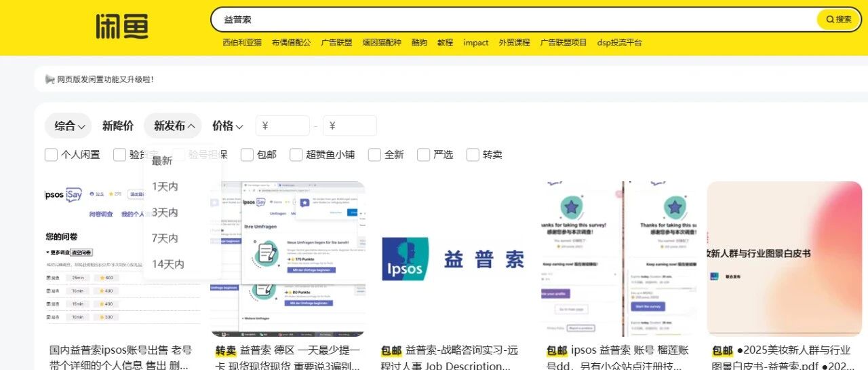Viewport: 868px width, 370px height.
Task: Open listing 国内益普索ipsos账号出售
Action: point(122,358)
